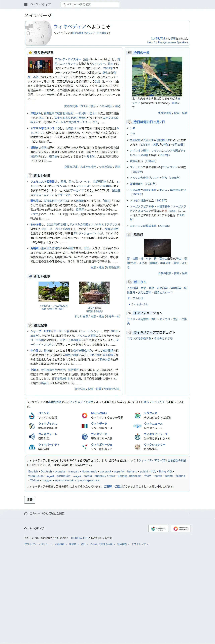Open the Wikidata barcode icon

pyautogui.click(x=85, y=426)
